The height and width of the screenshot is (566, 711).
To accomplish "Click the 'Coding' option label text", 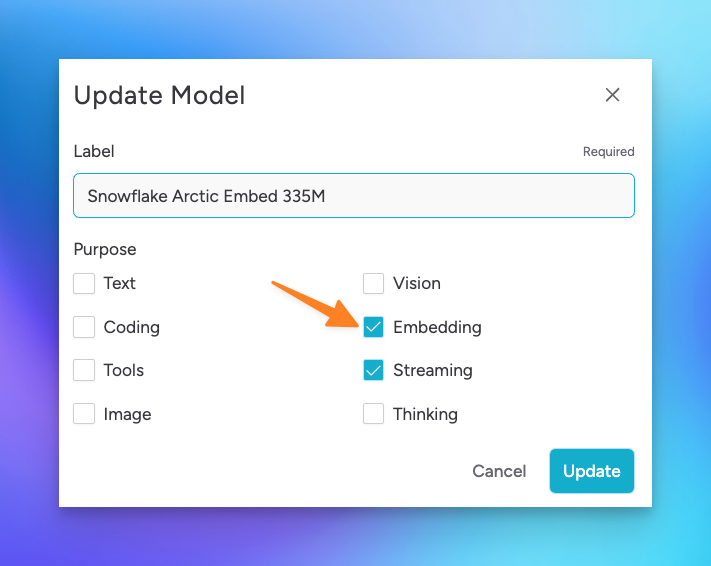I will point(132,327).
